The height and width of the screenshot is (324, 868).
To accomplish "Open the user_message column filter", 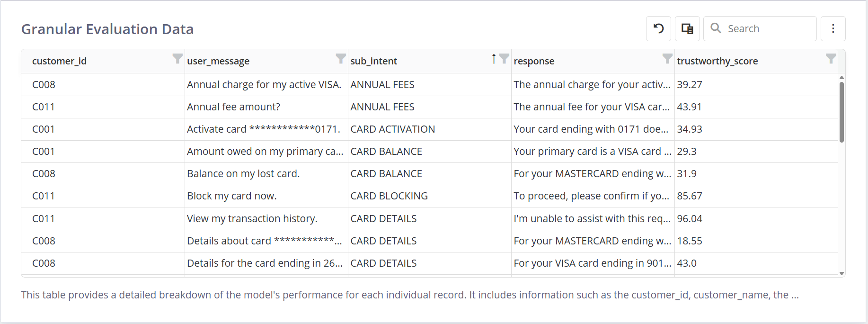I will (x=341, y=59).
